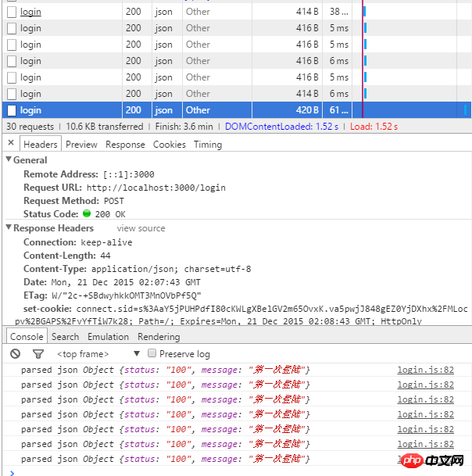Click the waterfall bar of the 414 B 38… row

pyautogui.click(x=364, y=12)
